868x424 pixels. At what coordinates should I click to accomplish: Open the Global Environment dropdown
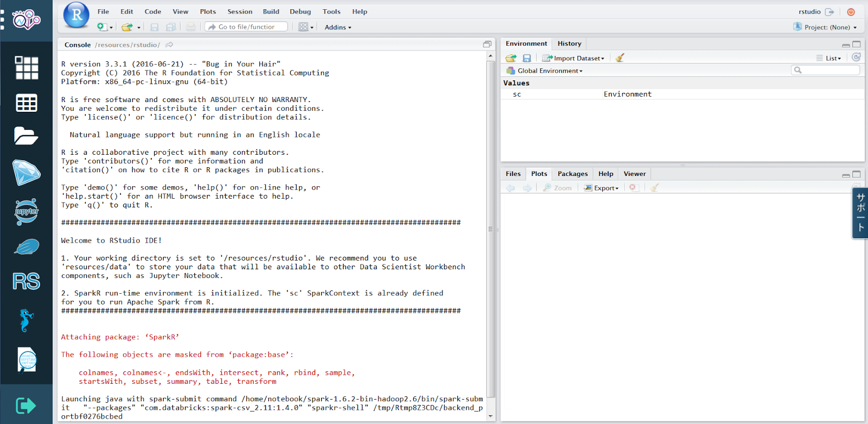click(x=545, y=71)
